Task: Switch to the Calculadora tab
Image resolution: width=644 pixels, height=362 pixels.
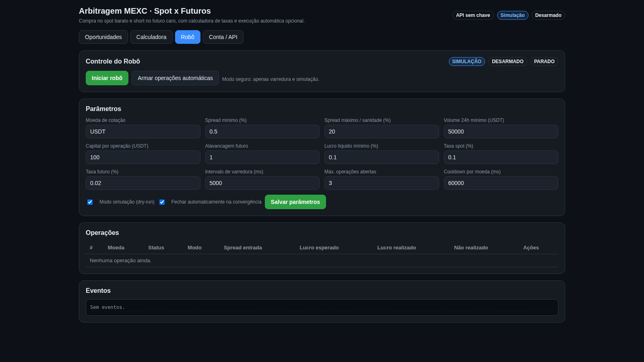Action: click(x=151, y=37)
